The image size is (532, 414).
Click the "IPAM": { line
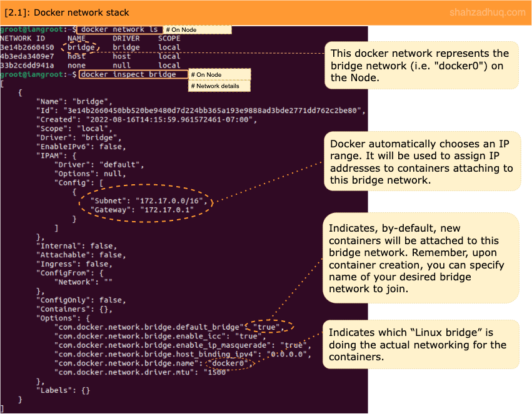point(56,156)
